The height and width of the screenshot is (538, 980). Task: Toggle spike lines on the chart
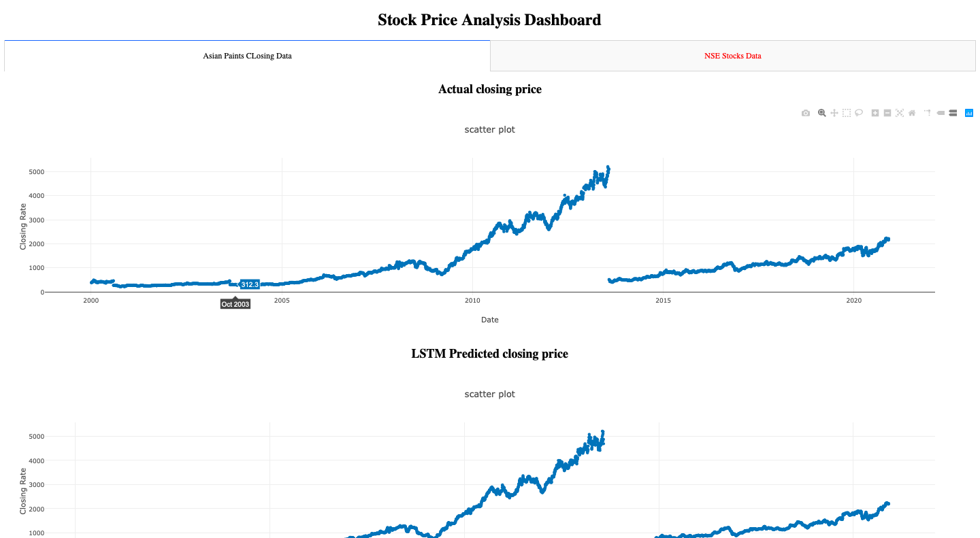click(x=928, y=113)
